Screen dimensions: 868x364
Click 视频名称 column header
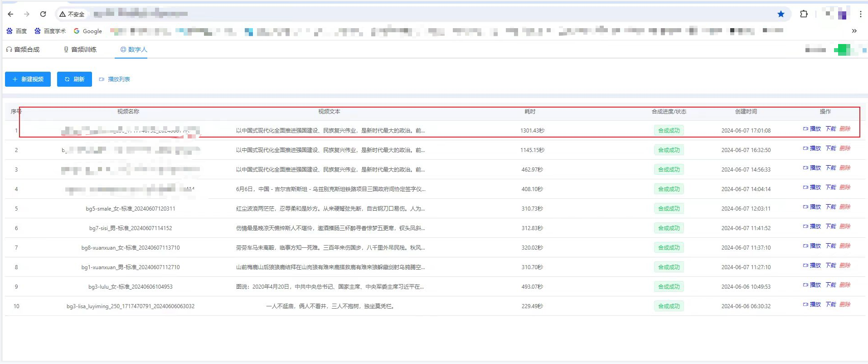(128, 112)
